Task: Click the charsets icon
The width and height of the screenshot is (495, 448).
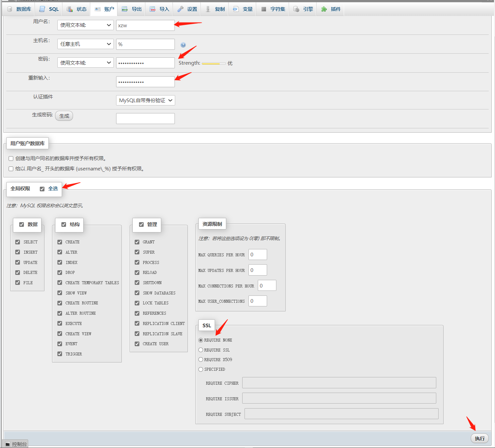Action: click(x=263, y=9)
